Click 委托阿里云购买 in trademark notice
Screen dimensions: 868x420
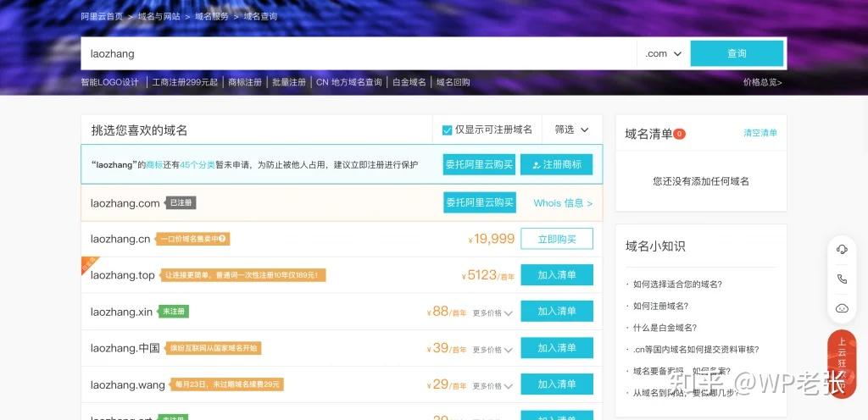point(480,164)
